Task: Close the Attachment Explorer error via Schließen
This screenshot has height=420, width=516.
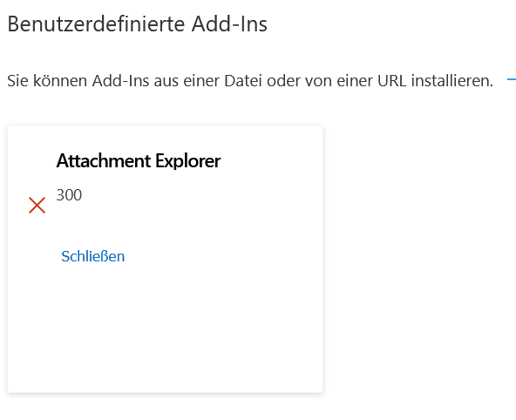Action: 92,256
